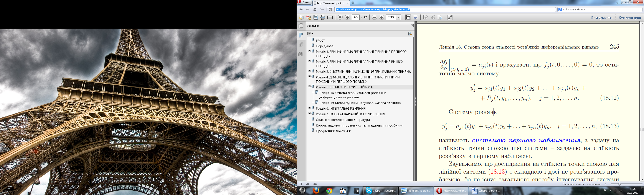Click the document with clock icon
This screenshot has height=195, width=644.
[x=440, y=17]
